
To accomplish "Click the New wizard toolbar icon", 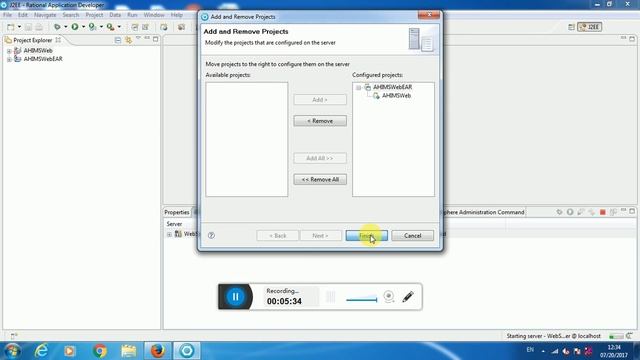I will tap(11, 27).
